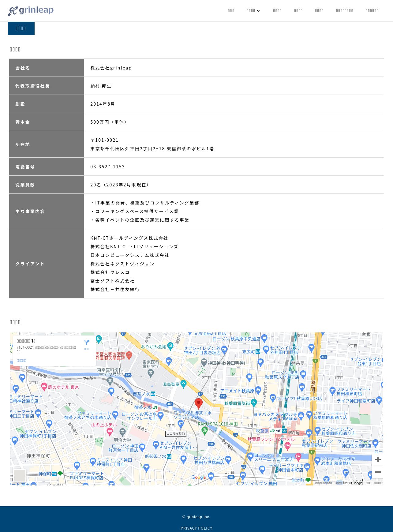Select the 神保町 station icon
393x532 pixels.
54,474
